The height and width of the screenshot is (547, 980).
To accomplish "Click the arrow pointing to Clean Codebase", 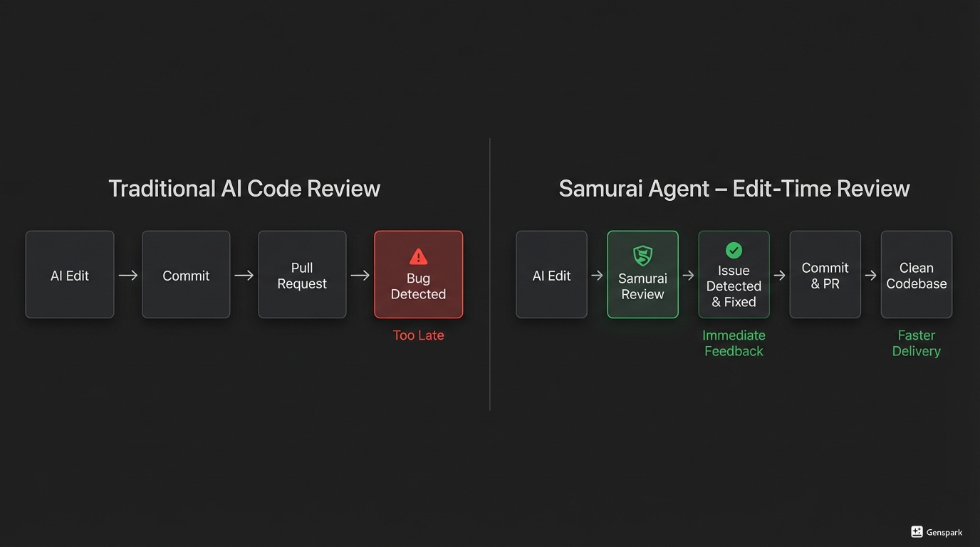I will tap(871, 274).
